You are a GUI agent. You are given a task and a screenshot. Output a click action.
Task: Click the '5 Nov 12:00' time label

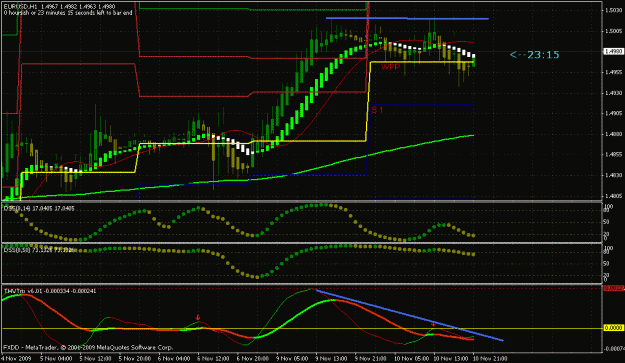click(95, 358)
